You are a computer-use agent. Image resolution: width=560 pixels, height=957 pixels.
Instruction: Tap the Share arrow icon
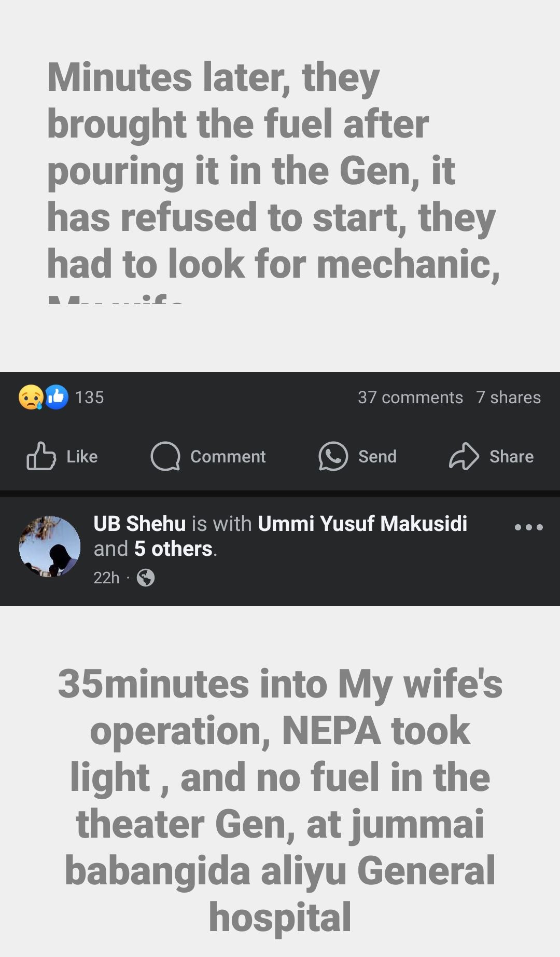point(464,456)
